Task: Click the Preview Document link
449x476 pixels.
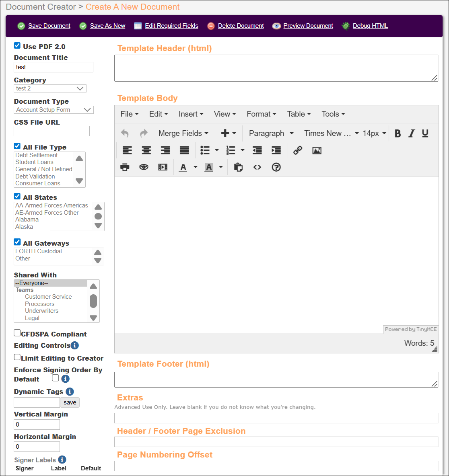Action: [308, 26]
